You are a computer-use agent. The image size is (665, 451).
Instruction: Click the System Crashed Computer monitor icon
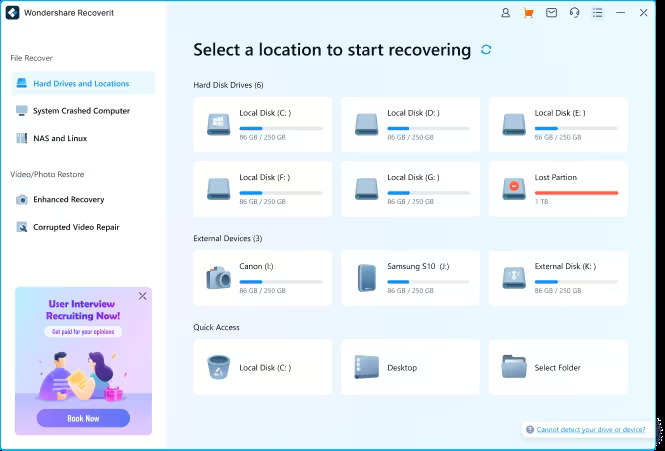coord(22,111)
